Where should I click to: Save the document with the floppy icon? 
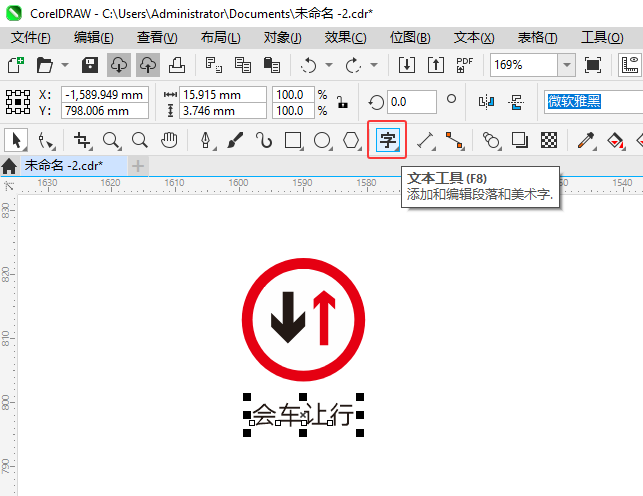89,65
